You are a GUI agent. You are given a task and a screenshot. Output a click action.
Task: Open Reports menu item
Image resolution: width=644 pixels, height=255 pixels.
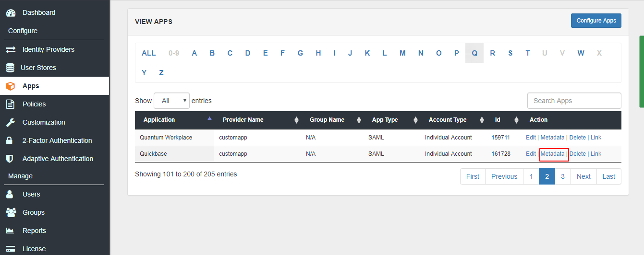(x=34, y=231)
